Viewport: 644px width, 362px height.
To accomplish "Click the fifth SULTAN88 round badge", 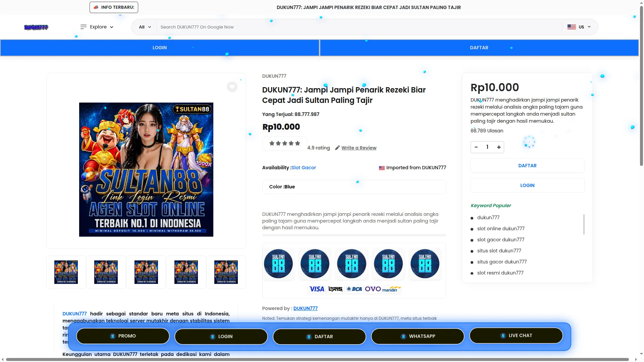I will click(x=425, y=264).
